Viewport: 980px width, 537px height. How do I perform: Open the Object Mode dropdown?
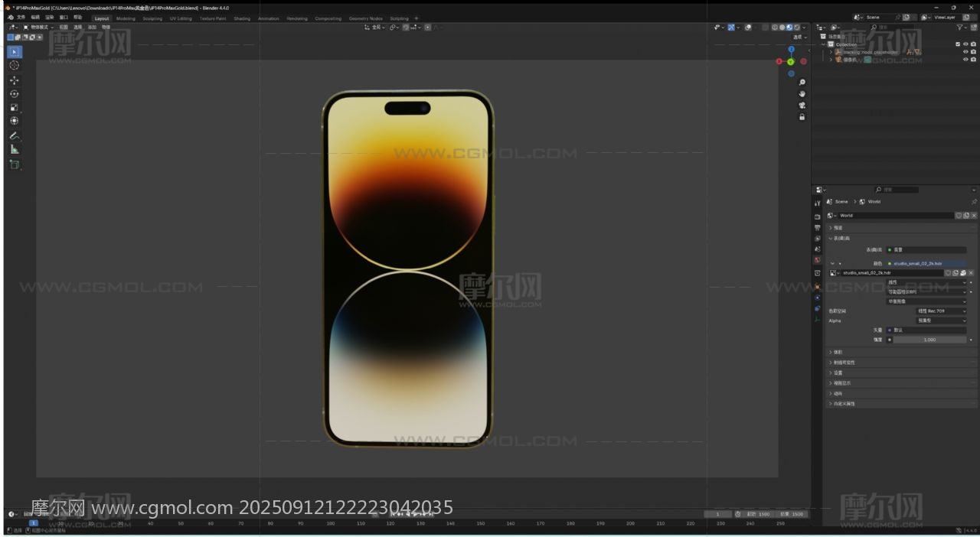point(39,28)
